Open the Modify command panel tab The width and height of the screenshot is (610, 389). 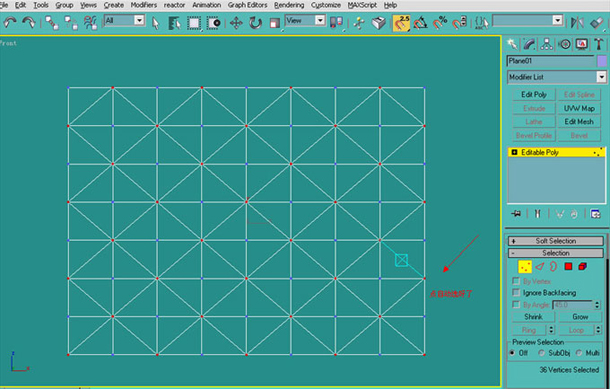pos(529,44)
